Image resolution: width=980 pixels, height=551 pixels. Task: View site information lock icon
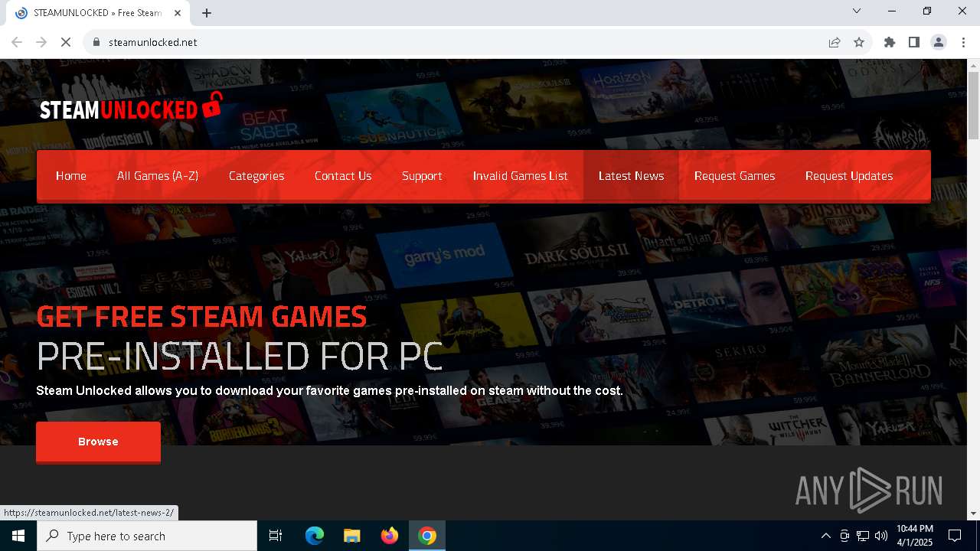(x=96, y=42)
